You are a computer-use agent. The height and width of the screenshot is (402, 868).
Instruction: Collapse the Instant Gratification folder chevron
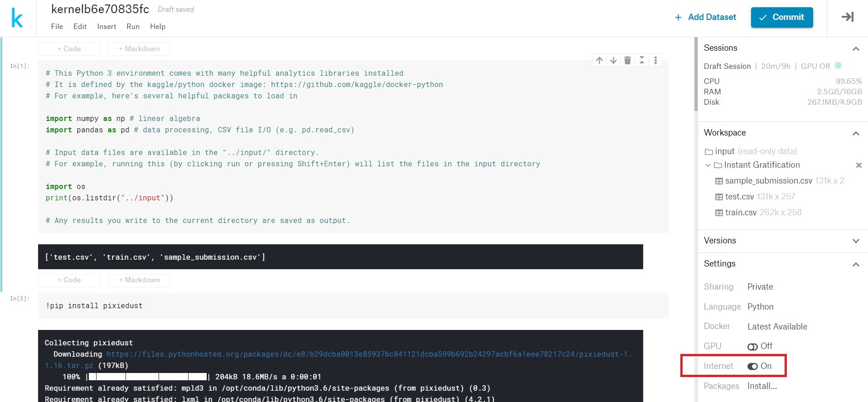pos(708,165)
